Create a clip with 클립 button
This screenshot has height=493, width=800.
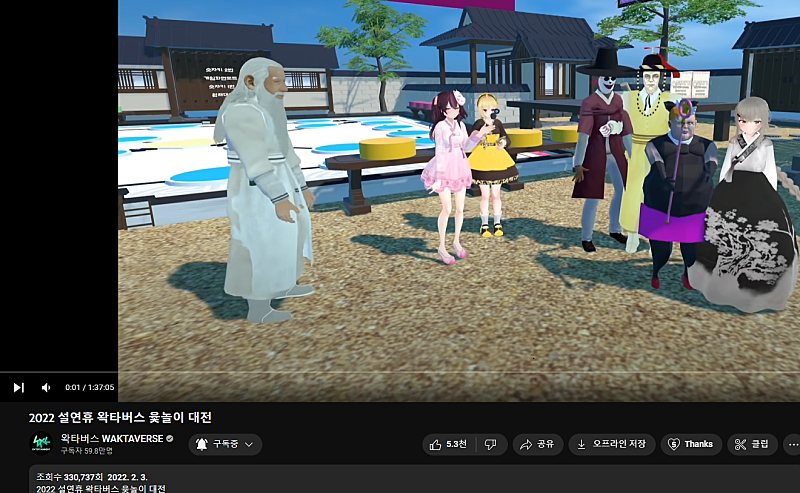pyautogui.click(x=752, y=444)
